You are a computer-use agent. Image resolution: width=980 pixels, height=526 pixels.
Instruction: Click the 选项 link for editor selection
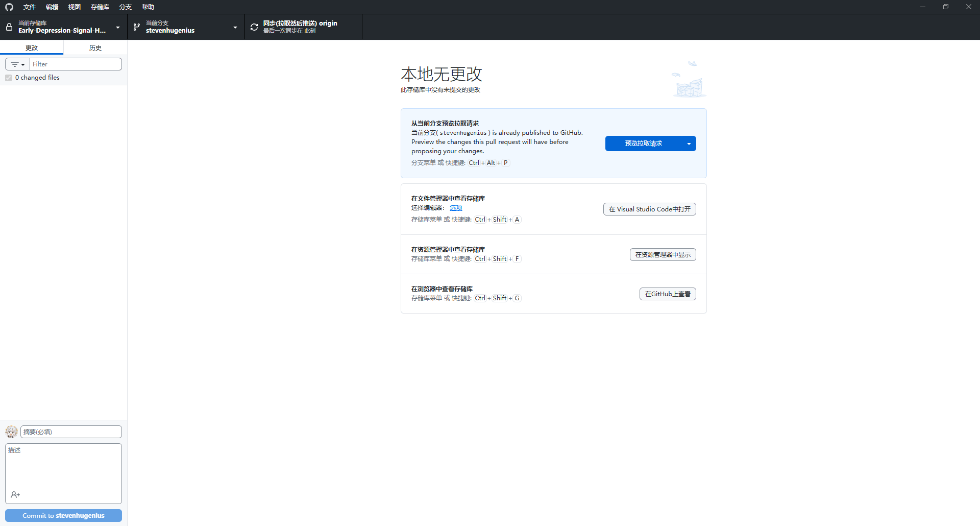(456, 208)
